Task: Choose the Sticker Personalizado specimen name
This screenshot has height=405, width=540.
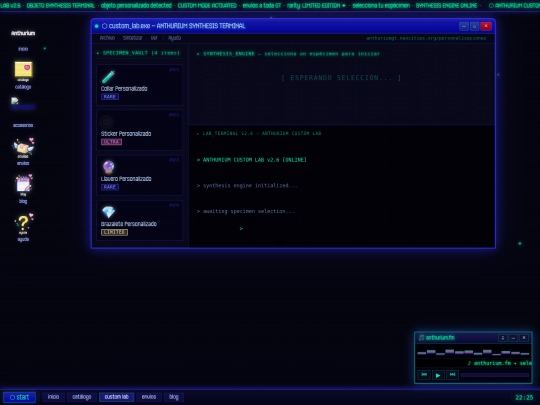Action: point(126,134)
